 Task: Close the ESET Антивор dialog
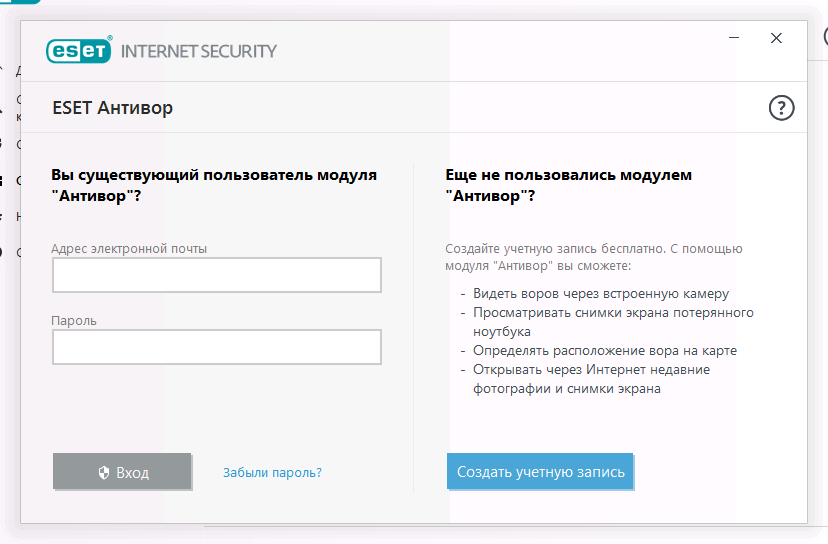coord(776,38)
